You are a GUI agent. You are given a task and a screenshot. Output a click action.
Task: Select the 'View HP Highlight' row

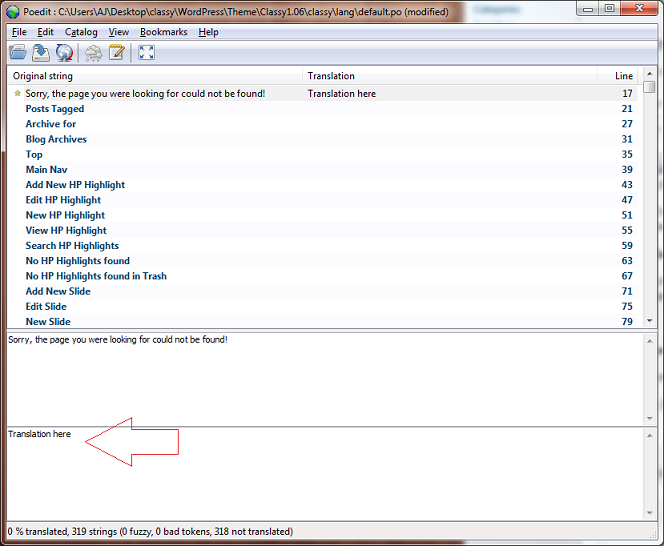(323, 230)
